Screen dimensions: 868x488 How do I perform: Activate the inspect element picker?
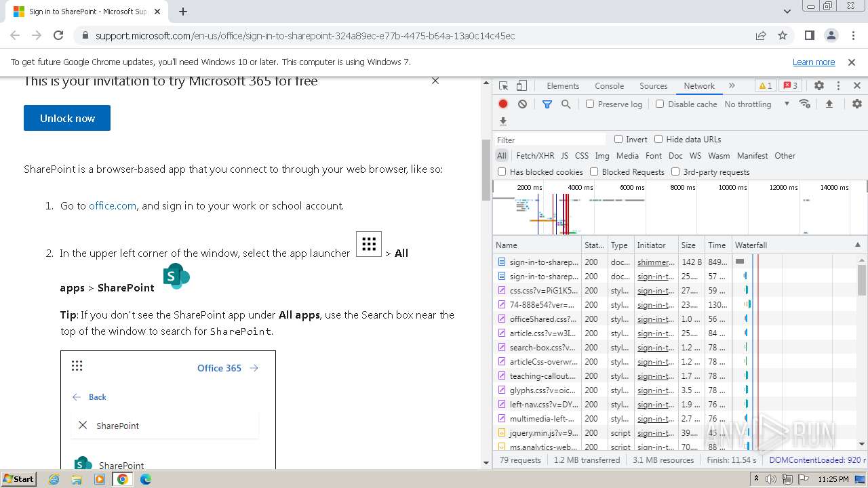click(x=503, y=86)
